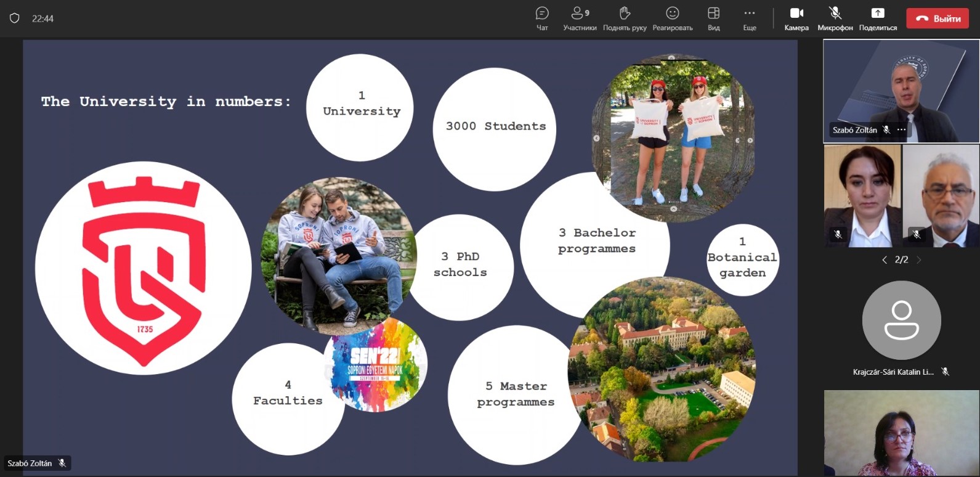Open options for Szabó Zoltán video tile
The image size is (980, 477).
tap(902, 130)
